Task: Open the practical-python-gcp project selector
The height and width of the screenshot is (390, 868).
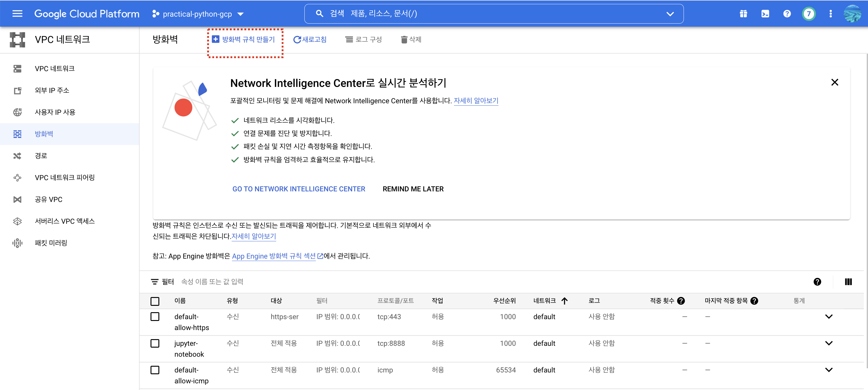Action: click(198, 14)
